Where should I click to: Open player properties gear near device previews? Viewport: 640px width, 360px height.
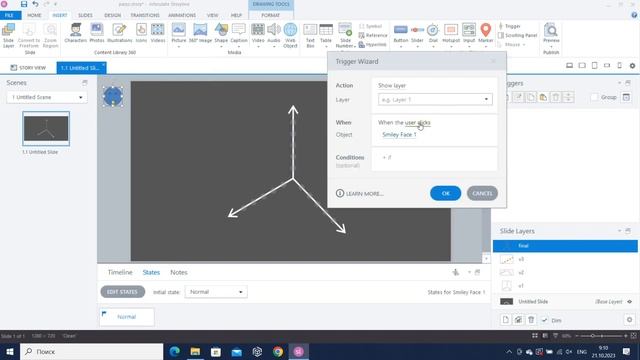632,66
